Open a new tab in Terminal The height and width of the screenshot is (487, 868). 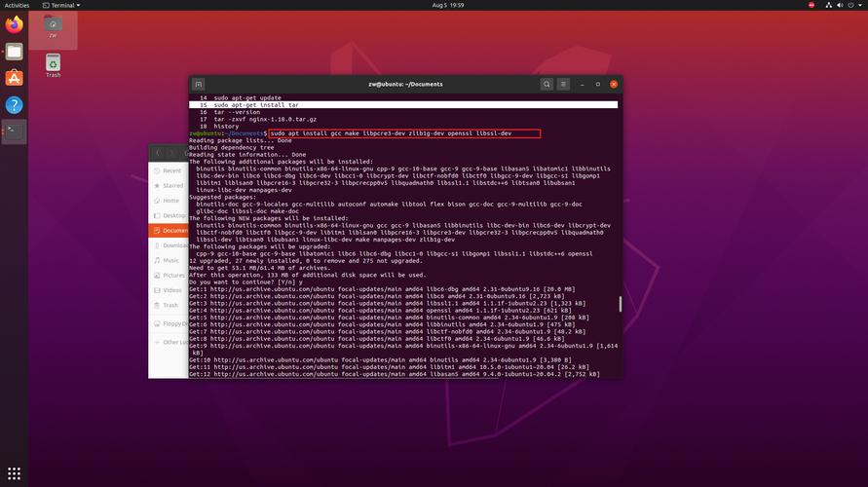tap(199, 85)
